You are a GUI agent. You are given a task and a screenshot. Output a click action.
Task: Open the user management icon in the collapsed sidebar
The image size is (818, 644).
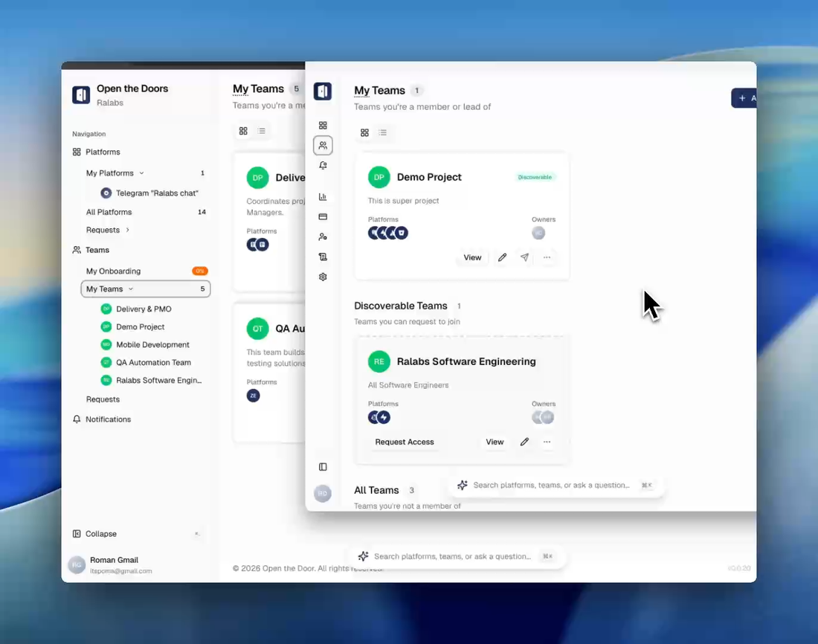pyautogui.click(x=323, y=237)
